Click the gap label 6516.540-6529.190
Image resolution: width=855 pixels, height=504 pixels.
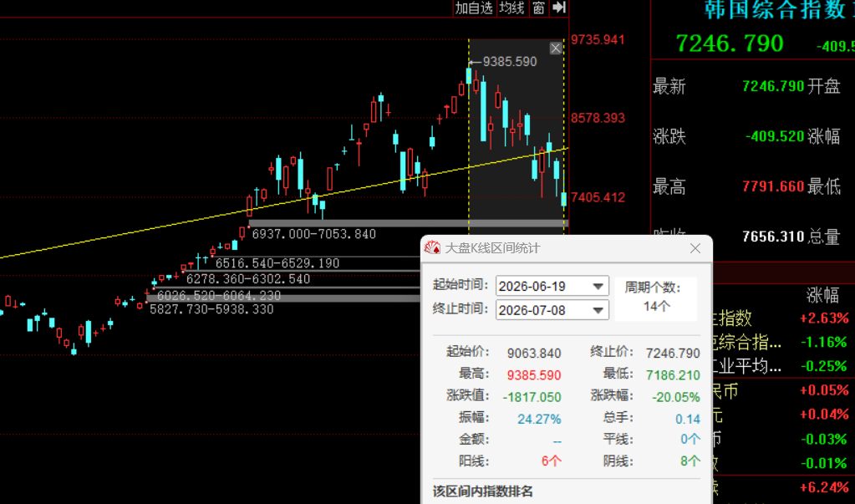pyautogui.click(x=277, y=263)
